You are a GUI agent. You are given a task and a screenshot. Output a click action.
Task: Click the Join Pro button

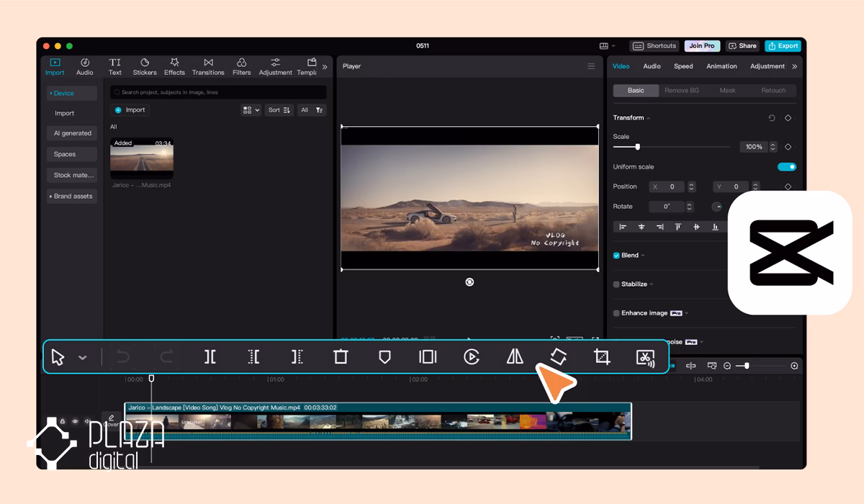[702, 46]
